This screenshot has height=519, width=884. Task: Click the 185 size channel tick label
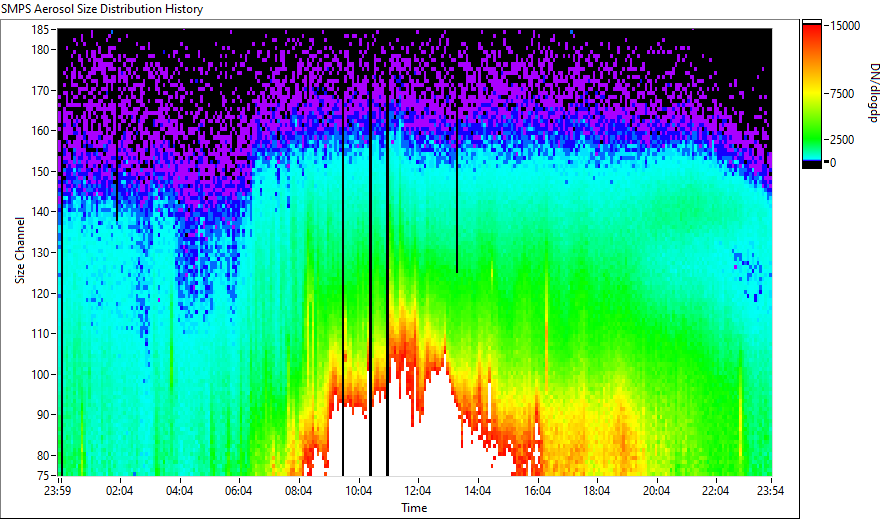click(41, 29)
